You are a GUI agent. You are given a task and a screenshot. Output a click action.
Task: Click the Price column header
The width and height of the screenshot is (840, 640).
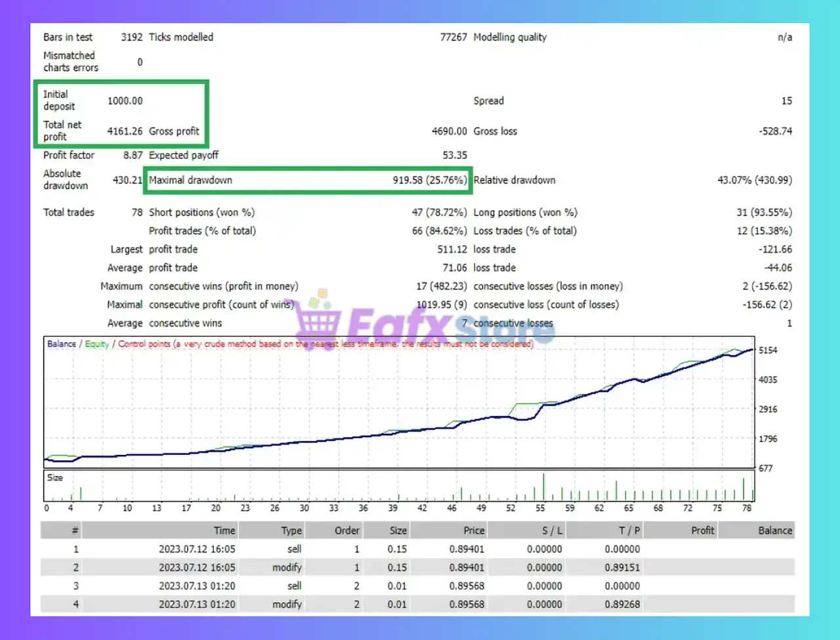tap(473, 530)
